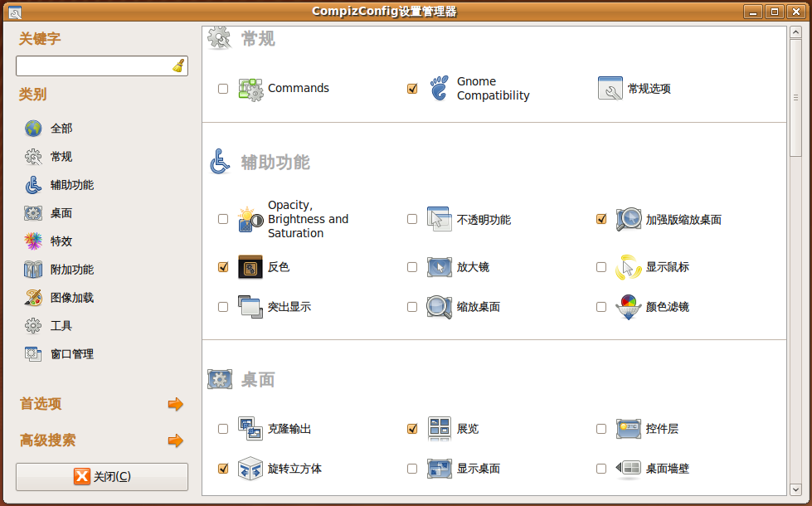Open the 旋转立方体 cube icon
Viewport: 812px width, 506px height.
[250, 469]
